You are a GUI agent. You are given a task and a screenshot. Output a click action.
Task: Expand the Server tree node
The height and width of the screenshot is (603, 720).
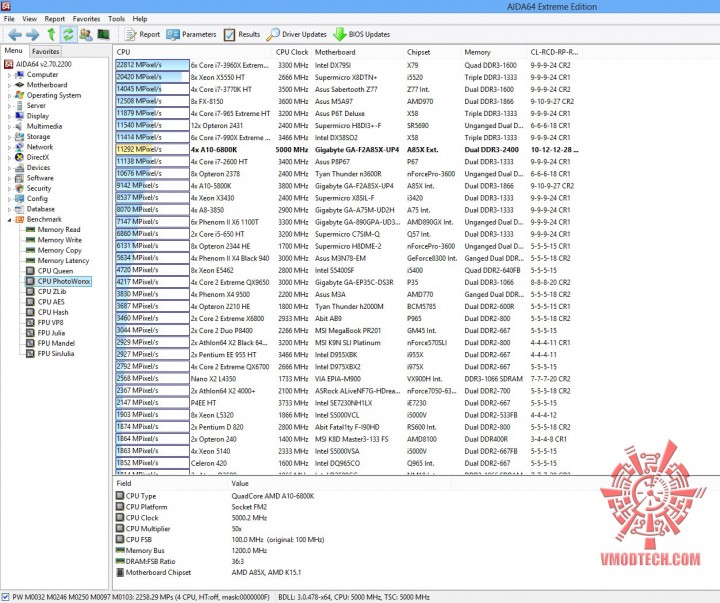[x=9, y=106]
